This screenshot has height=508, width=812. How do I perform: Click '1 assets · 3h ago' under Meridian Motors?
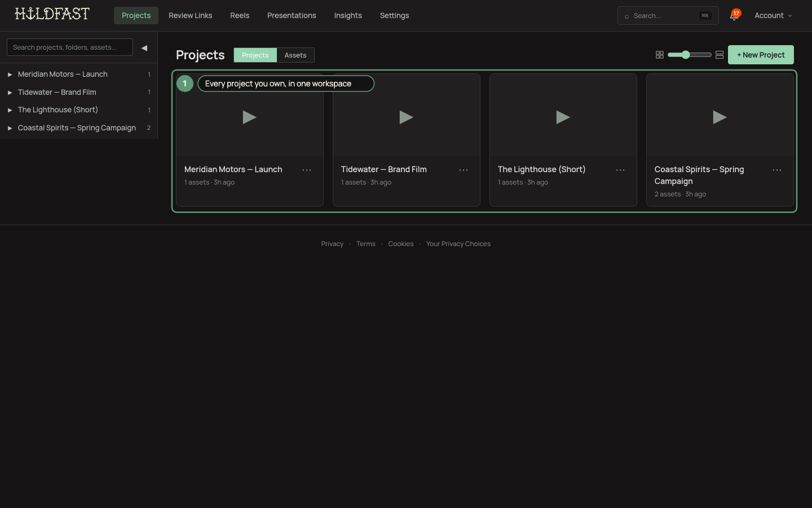(x=209, y=182)
